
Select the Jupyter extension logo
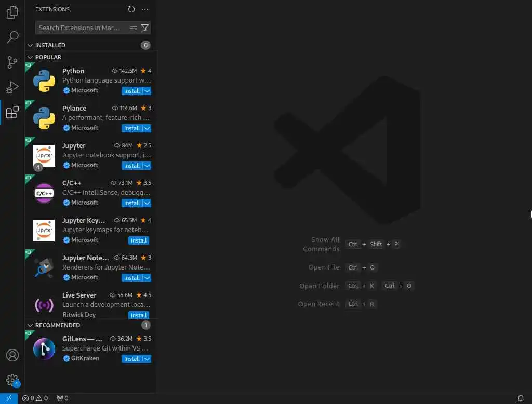click(44, 156)
